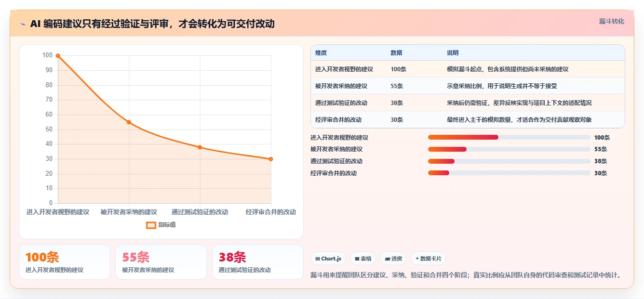Click the 100条 table cell

coord(398,69)
